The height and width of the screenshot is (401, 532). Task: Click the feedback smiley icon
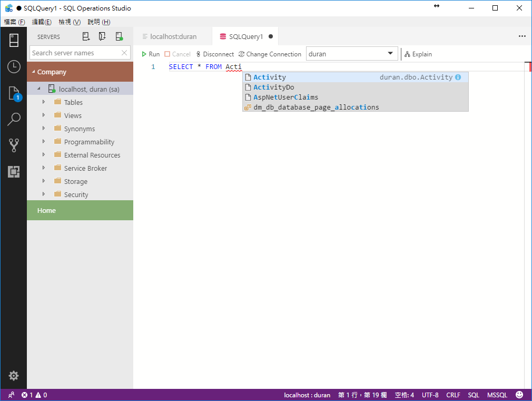(519, 395)
